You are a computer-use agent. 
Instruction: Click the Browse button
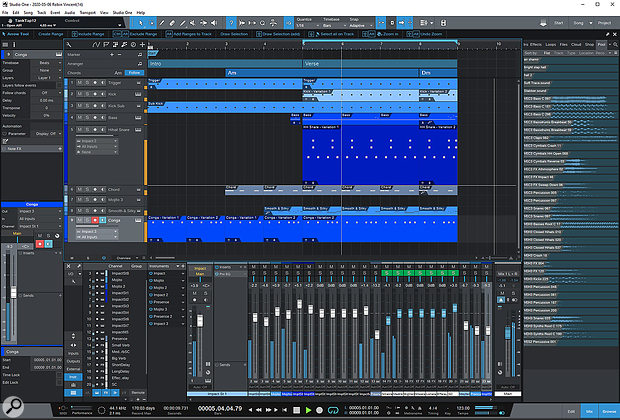(x=609, y=412)
